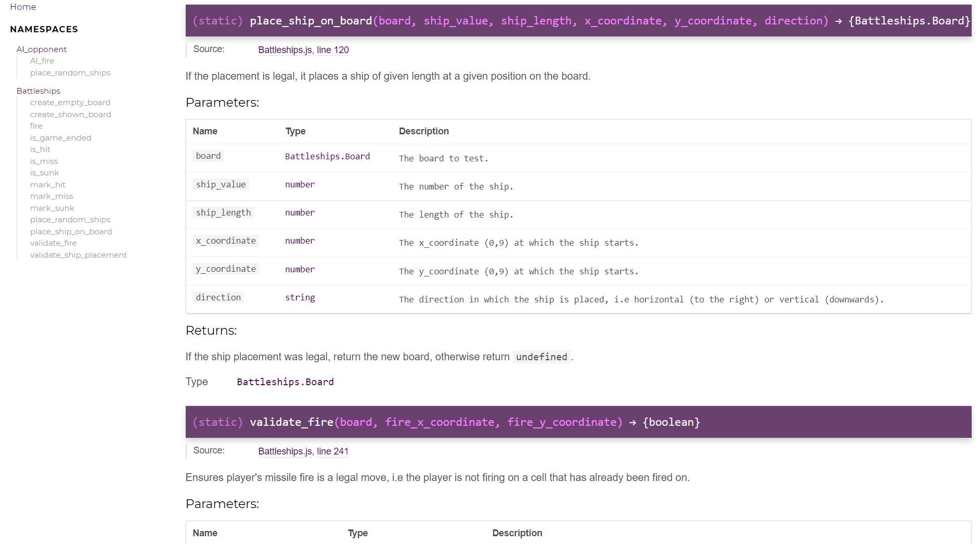Screen dimensions: 980x544
Task: Open the AI_opponent namespace link
Action: (42, 49)
